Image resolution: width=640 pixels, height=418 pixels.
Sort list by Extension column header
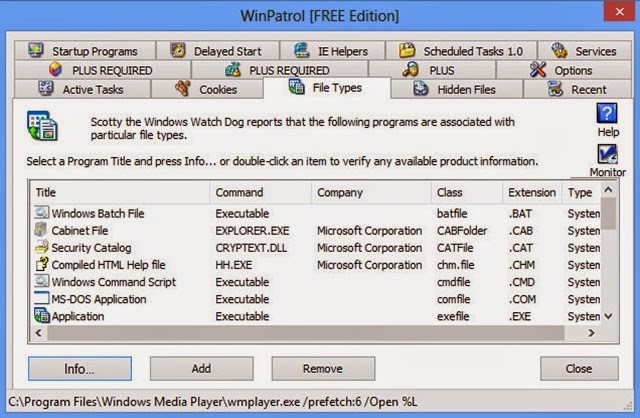click(x=532, y=192)
